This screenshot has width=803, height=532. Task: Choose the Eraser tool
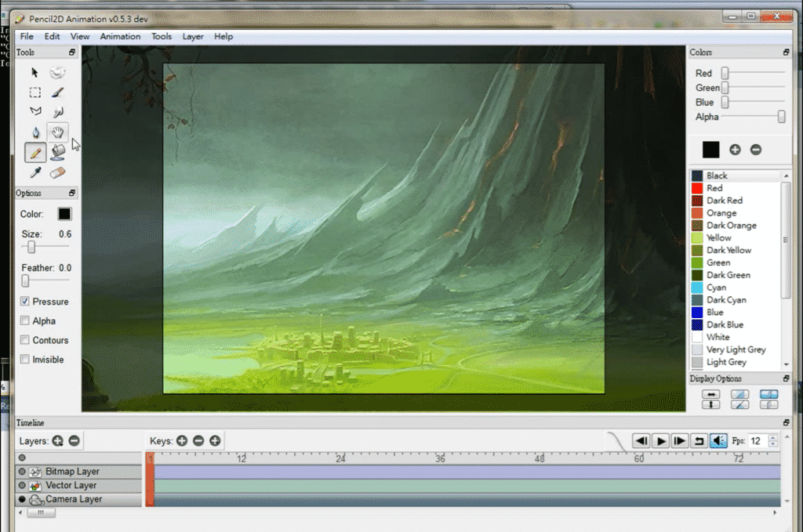click(57, 172)
